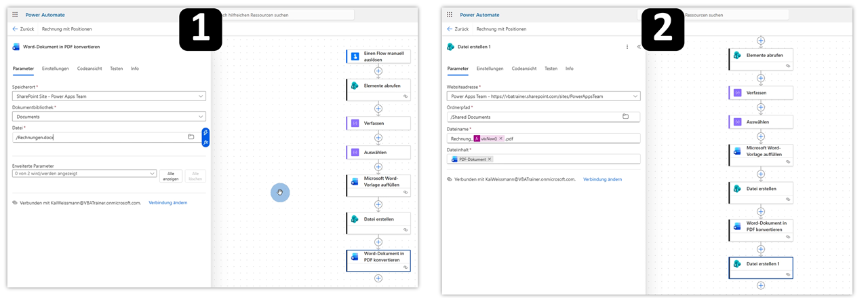
Task: Select Word-Dokument in PDF konvertieren node, right screenshot
Action: click(x=761, y=230)
